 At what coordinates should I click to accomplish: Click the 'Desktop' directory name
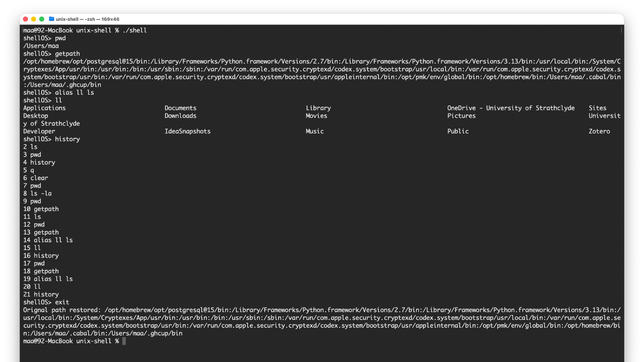pyautogui.click(x=35, y=115)
